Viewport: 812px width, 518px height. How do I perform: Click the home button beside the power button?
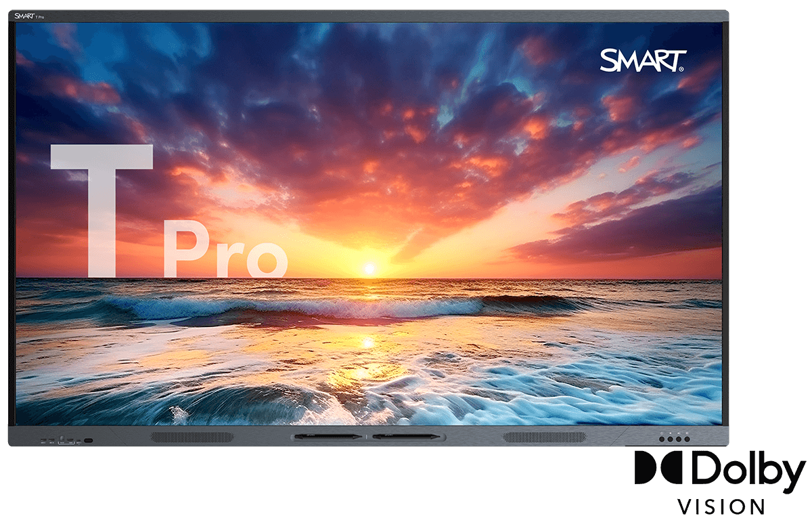[670, 439]
